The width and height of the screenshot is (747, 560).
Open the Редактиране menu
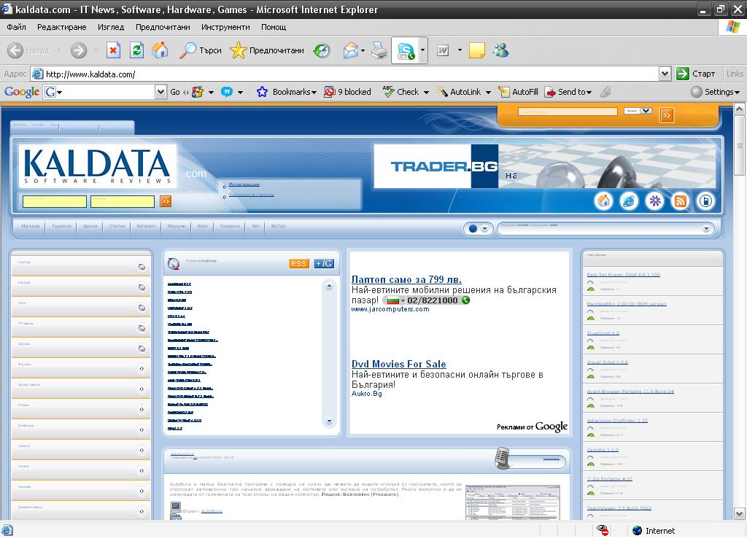pos(62,27)
